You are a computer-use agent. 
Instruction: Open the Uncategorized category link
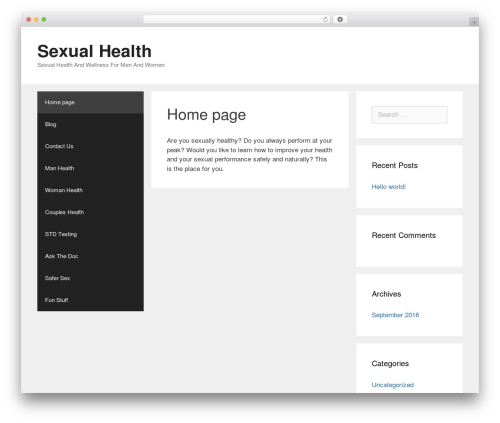click(393, 385)
